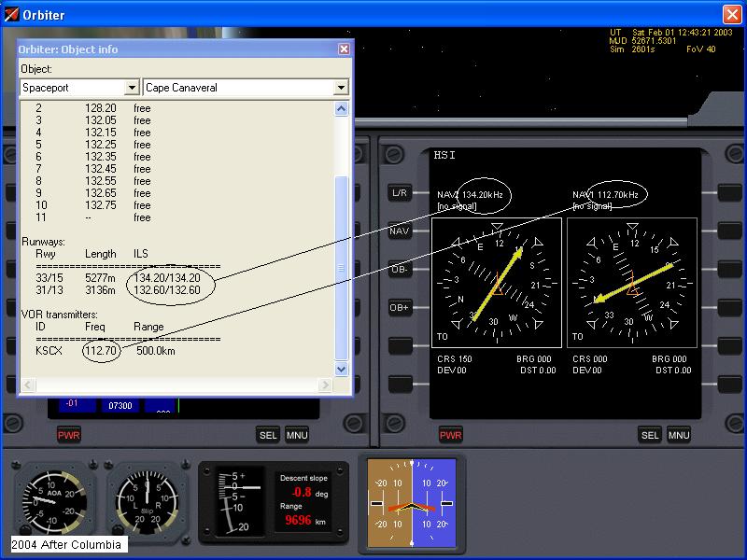Click ILS frequency 132.60/132.60
The image size is (747, 560).
[x=167, y=290]
